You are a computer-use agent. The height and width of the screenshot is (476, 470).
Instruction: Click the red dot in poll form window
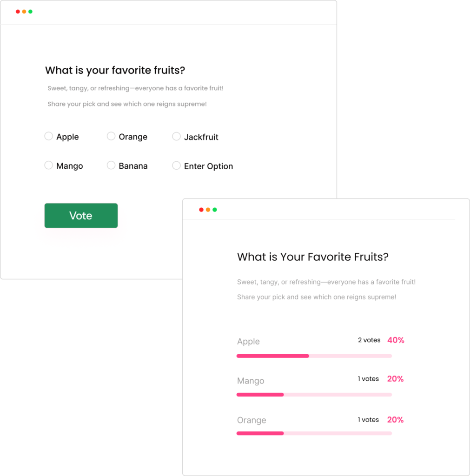18,12
